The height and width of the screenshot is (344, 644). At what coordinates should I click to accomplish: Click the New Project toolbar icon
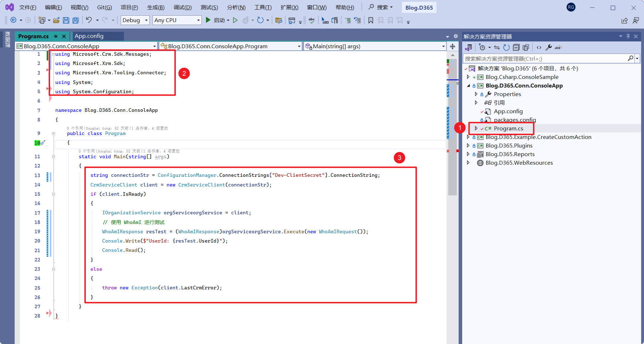[x=42, y=20]
